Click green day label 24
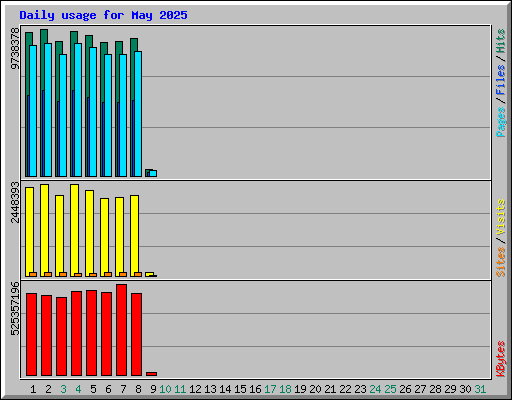The width and height of the screenshot is (512, 400). [375, 389]
